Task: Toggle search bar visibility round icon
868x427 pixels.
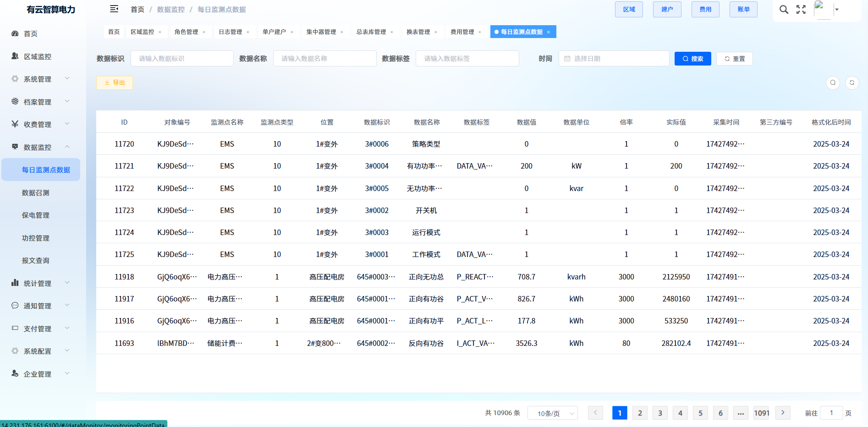Action: coord(833,83)
